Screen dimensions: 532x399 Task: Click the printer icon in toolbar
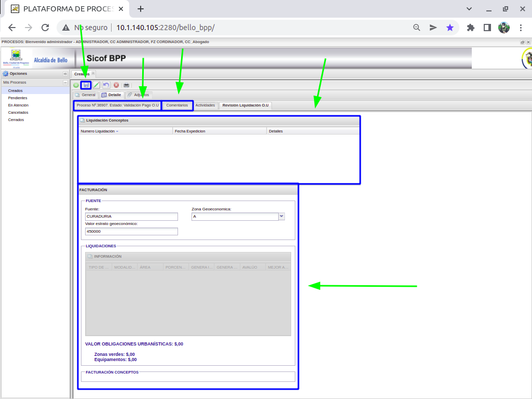click(126, 85)
